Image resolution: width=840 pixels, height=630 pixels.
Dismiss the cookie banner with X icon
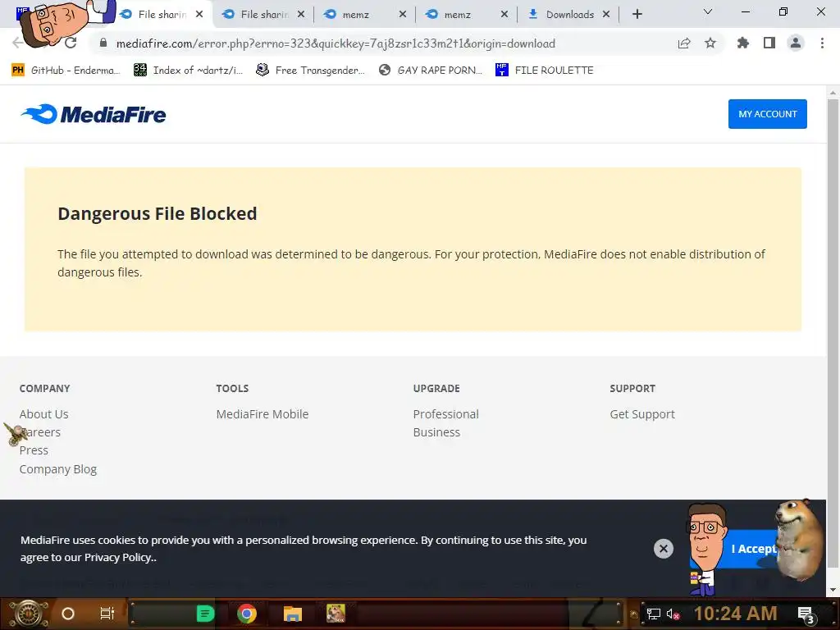[x=663, y=549]
